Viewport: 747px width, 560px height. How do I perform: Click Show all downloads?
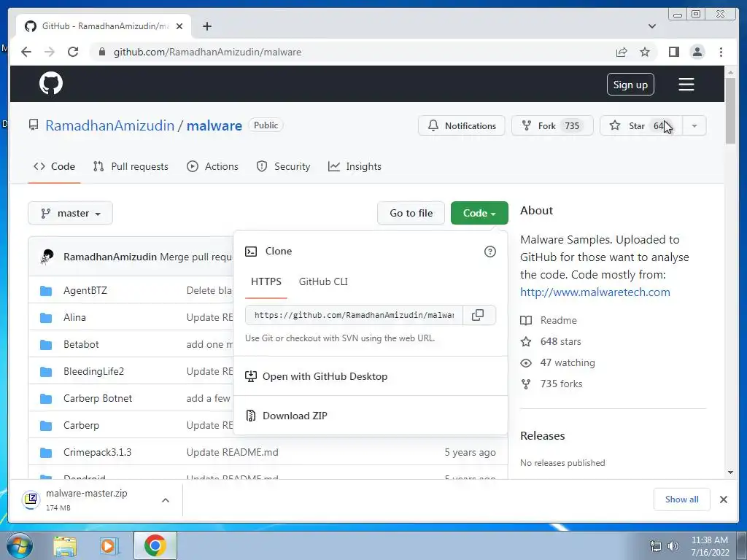tap(682, 499)
